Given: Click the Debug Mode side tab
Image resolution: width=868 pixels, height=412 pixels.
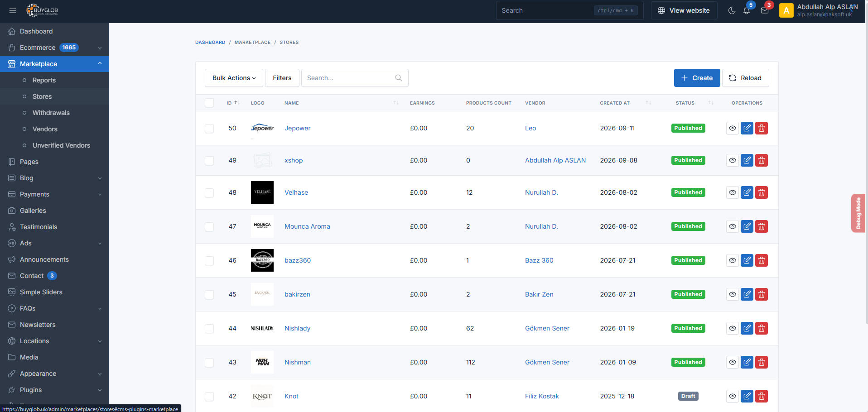Looking at the screenshot, I should pyautogui.click(x=858, y=213).
